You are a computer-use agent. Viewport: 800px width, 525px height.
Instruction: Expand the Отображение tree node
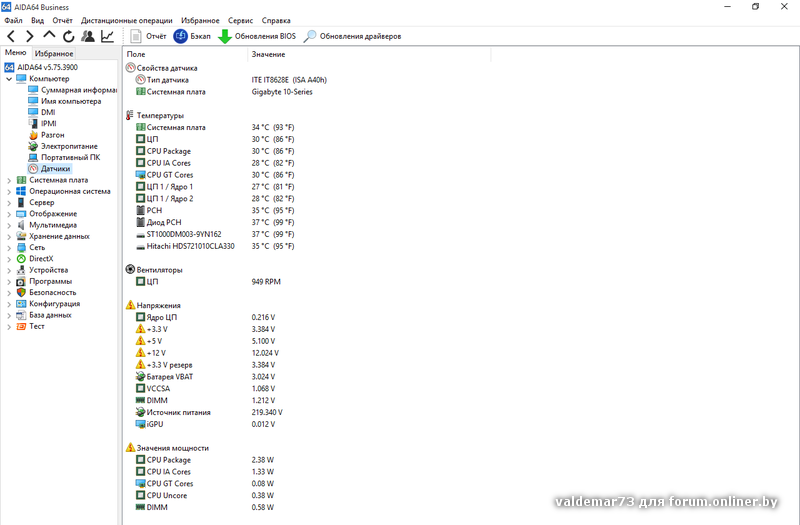9,214
